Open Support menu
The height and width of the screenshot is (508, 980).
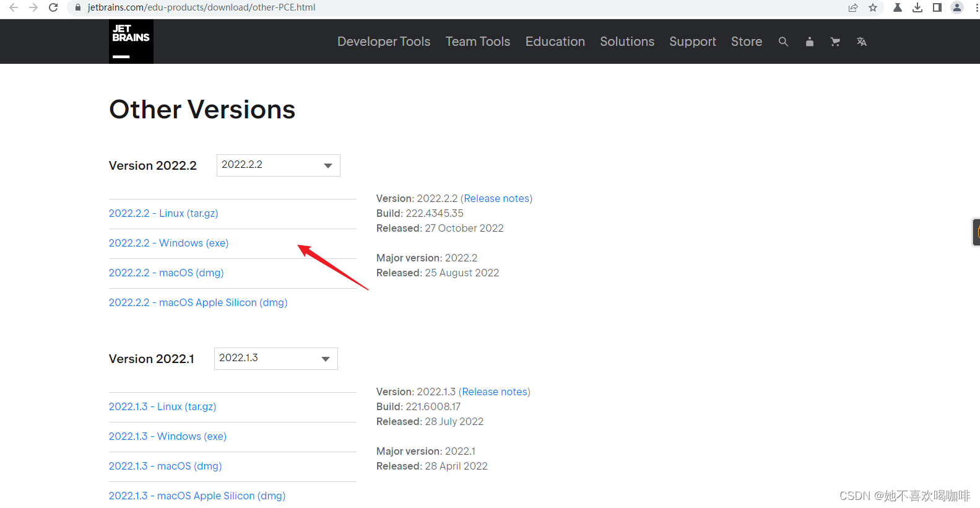(x=693, y=42)
